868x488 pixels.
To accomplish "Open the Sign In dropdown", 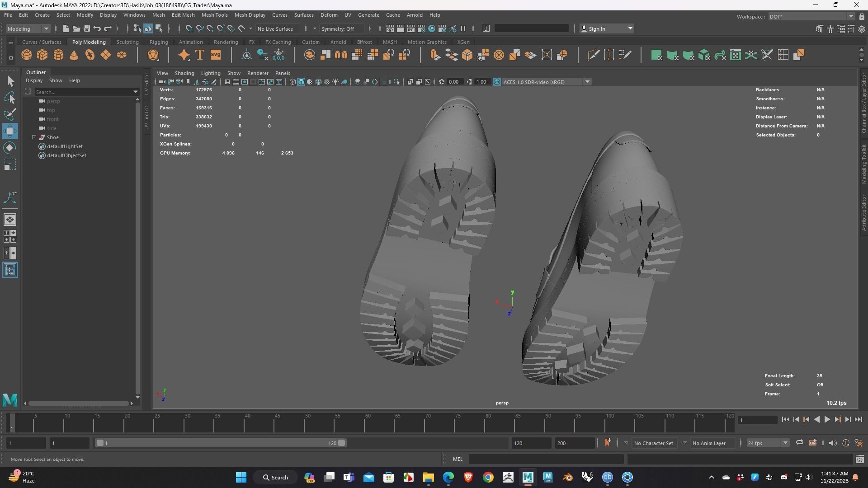I will [x=606, y=28].
